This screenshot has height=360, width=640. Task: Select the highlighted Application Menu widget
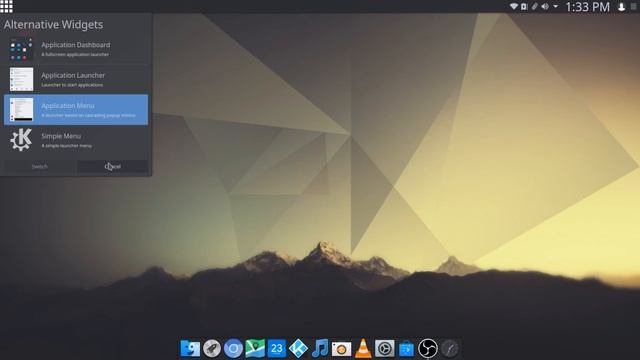pyautogui.click(x=76, y=109)
